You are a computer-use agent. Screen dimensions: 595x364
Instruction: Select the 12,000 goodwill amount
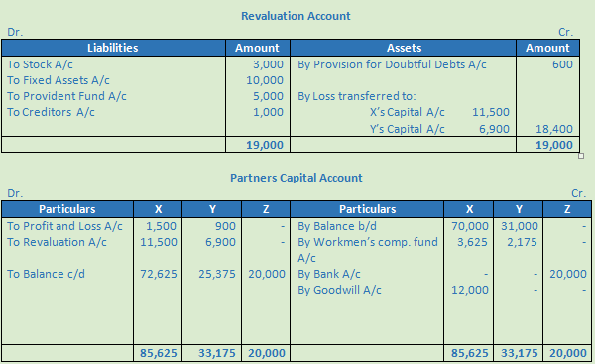(470, 290)
